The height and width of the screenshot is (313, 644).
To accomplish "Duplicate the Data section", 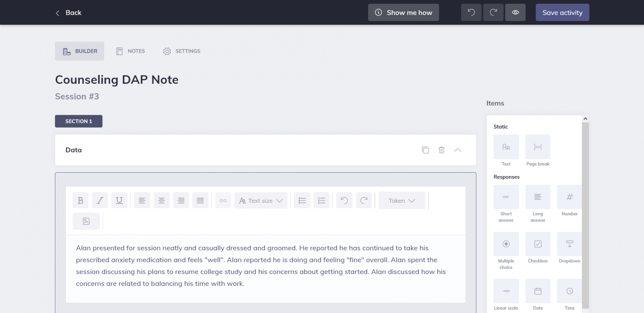I will click(x=426, y=150).
